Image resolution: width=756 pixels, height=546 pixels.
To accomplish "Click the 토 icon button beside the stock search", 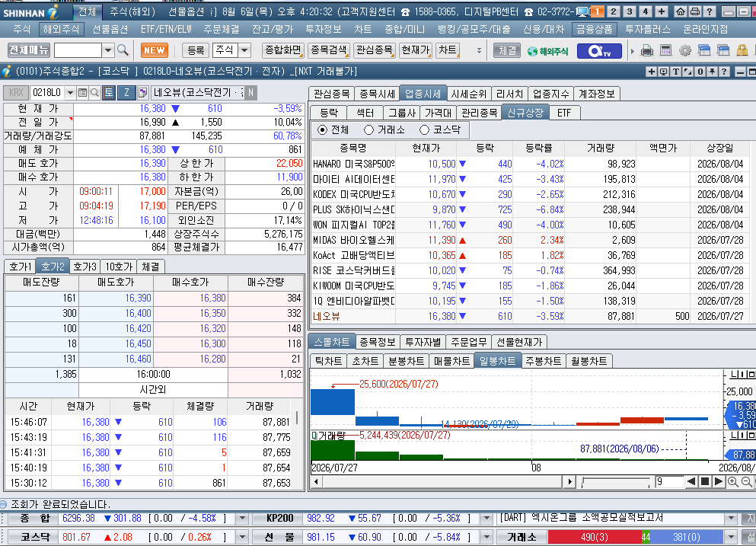I will coord(108,92).
